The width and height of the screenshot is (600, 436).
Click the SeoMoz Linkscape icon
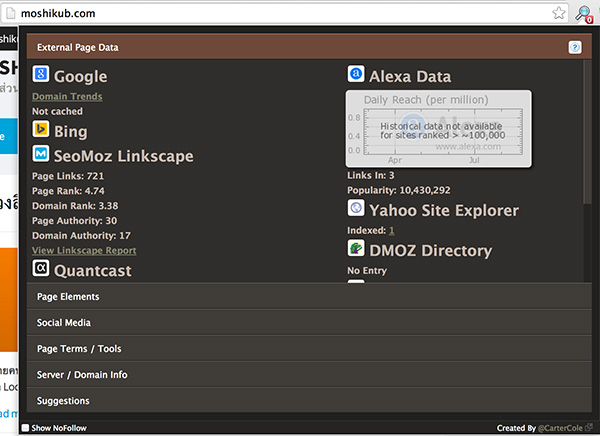coord(41,153)
